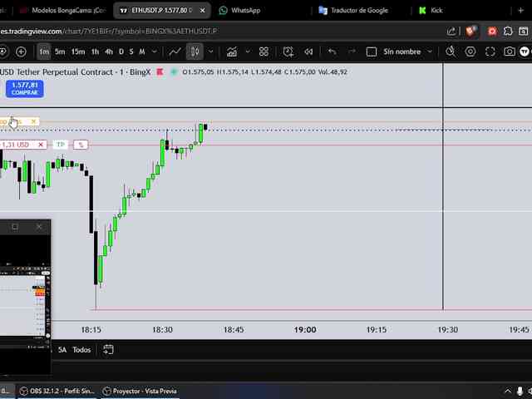532x399 pixels.
Task: Start bar replay mode
Action: [308, 52]
